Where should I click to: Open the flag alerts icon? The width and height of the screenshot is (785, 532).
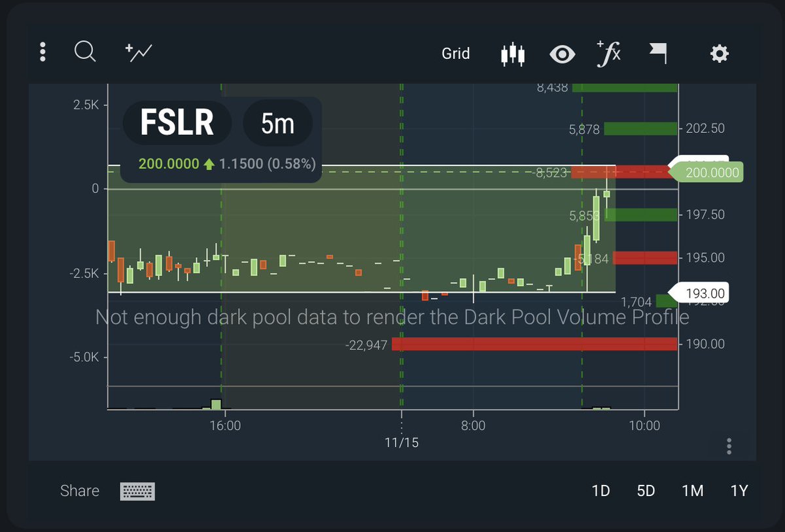click(658, 54)
